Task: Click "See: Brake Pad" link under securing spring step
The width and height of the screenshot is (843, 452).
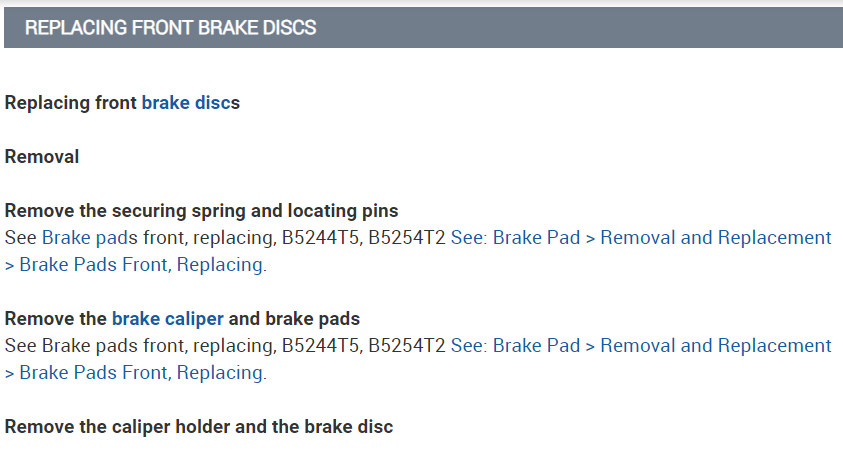Action: (x=515, y=238)
